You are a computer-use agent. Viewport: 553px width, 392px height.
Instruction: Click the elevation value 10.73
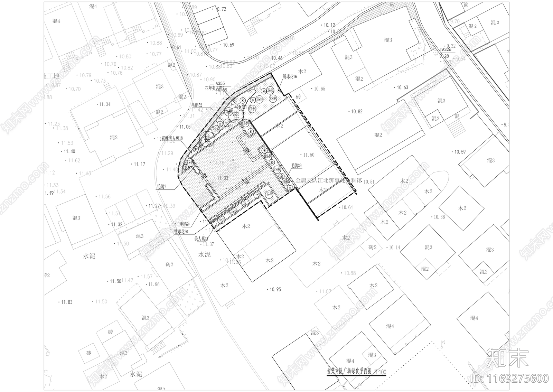pos(100,81)
